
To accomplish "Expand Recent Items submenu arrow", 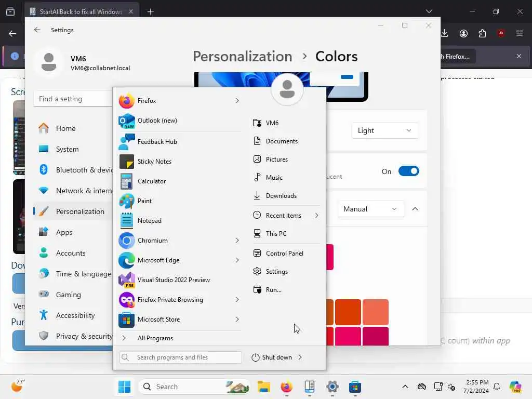I will click(x=316, y=216).
